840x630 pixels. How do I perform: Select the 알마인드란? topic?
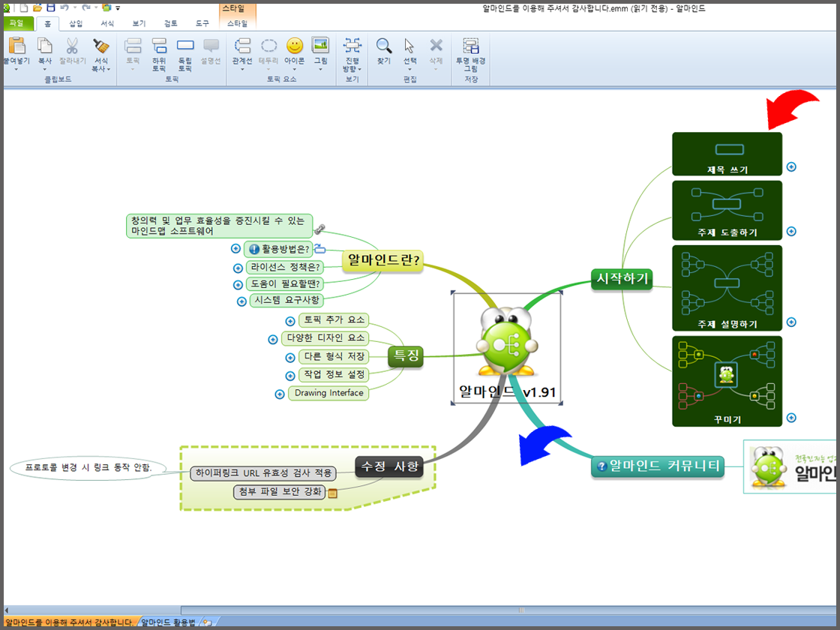[382, 261]
